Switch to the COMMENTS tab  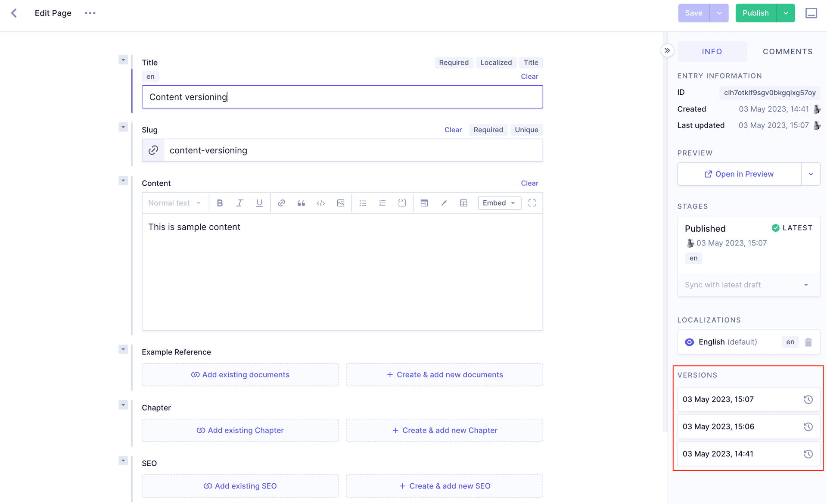[x=787, y=51]
